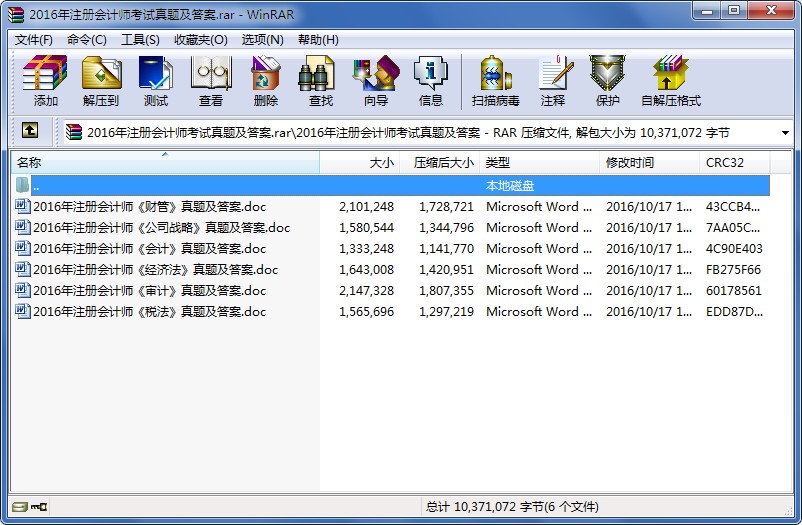This screenshot has width=802, height=525.
Task: Sort by 名称 column header
Action: [x=165, y=163]
